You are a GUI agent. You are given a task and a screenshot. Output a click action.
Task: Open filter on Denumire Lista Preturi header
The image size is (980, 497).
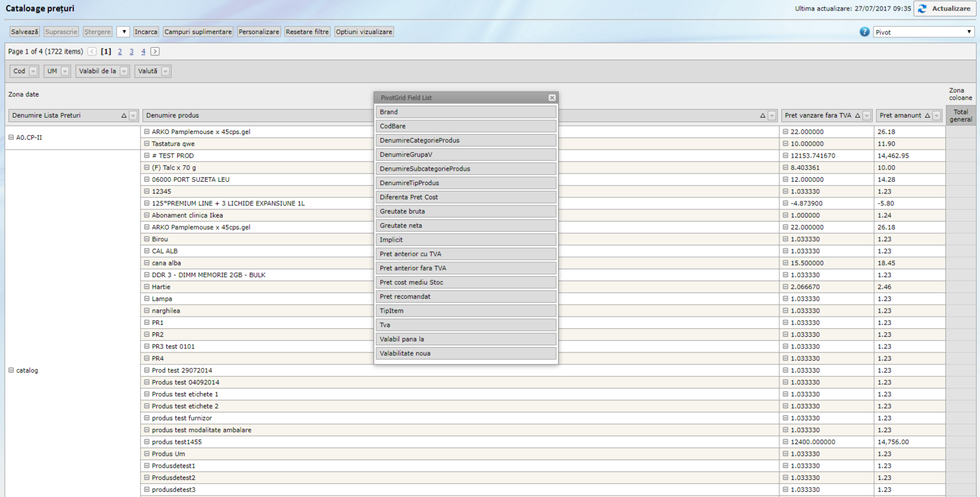(133, 116)
